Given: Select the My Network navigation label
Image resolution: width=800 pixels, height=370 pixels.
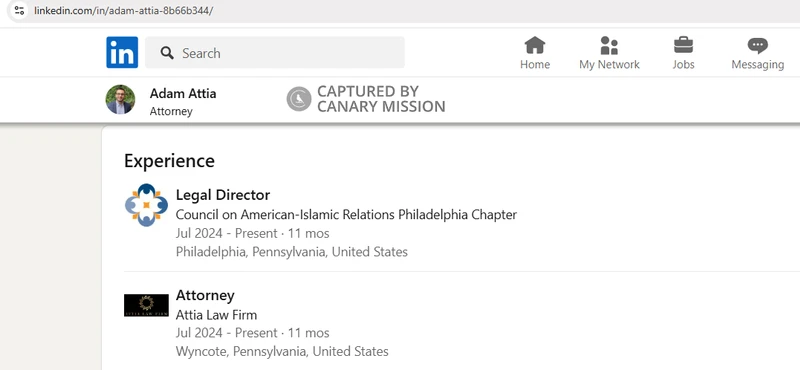Looking at the screenshot, I should tap(609, 64).
